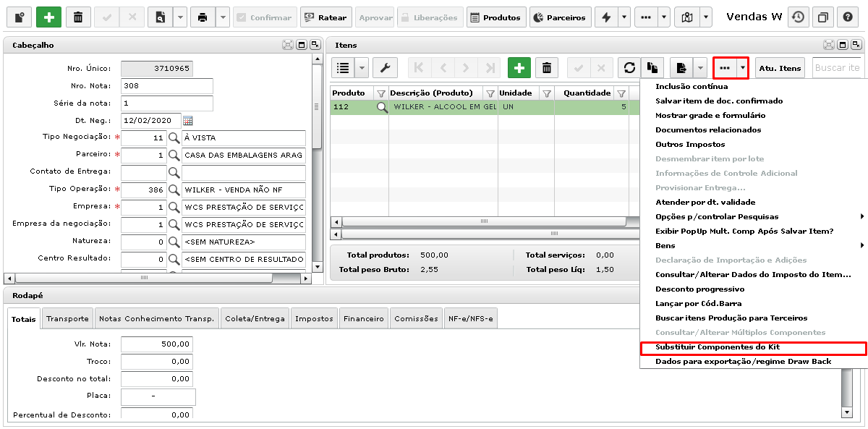Click the Placa input field

[158, 396]
